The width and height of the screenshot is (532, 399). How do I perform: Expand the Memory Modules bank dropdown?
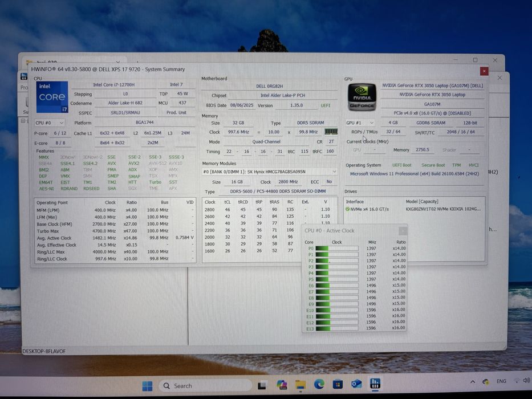pyautogui.click(x=269, y=172)
